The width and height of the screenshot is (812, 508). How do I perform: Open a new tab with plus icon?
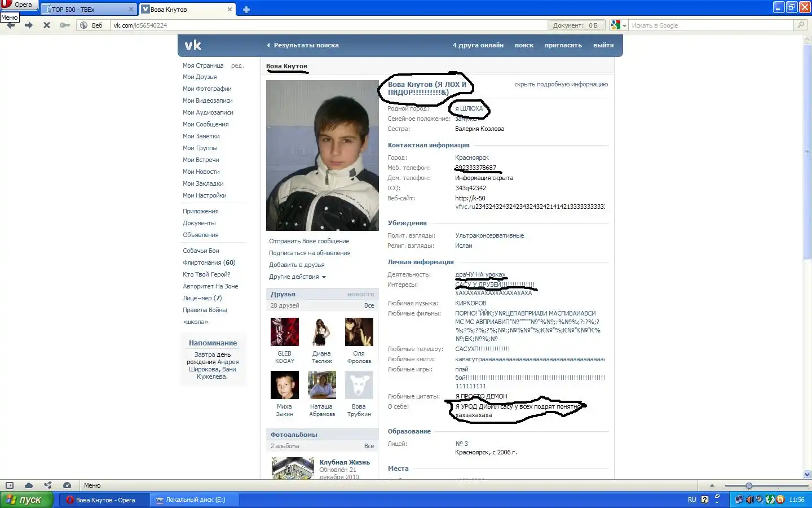click(246, 10)
